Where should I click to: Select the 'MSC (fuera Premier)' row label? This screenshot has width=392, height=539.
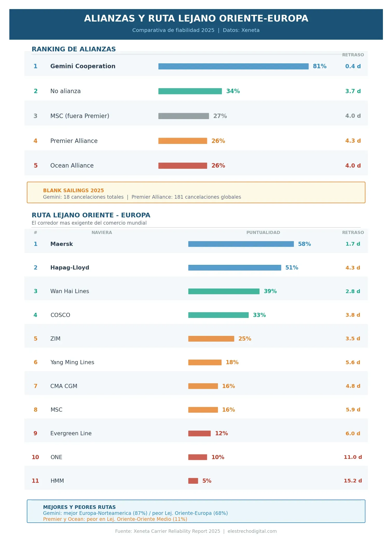80,116
